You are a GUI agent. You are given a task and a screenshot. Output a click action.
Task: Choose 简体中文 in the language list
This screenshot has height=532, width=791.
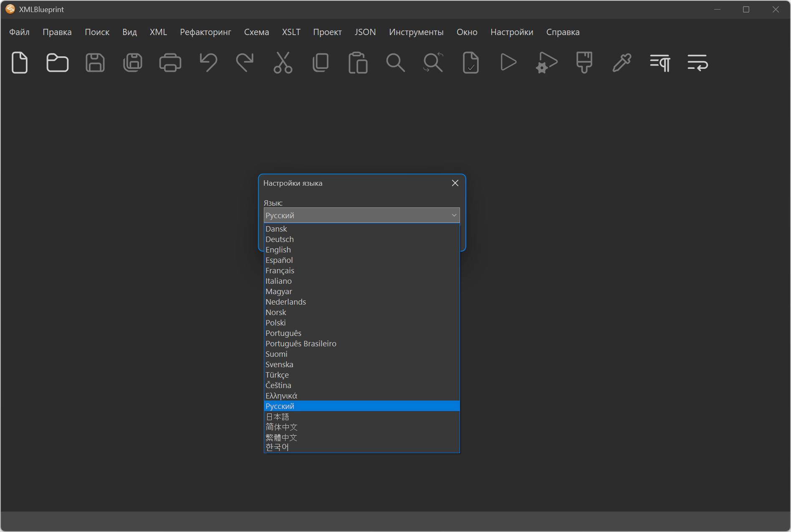361,427
